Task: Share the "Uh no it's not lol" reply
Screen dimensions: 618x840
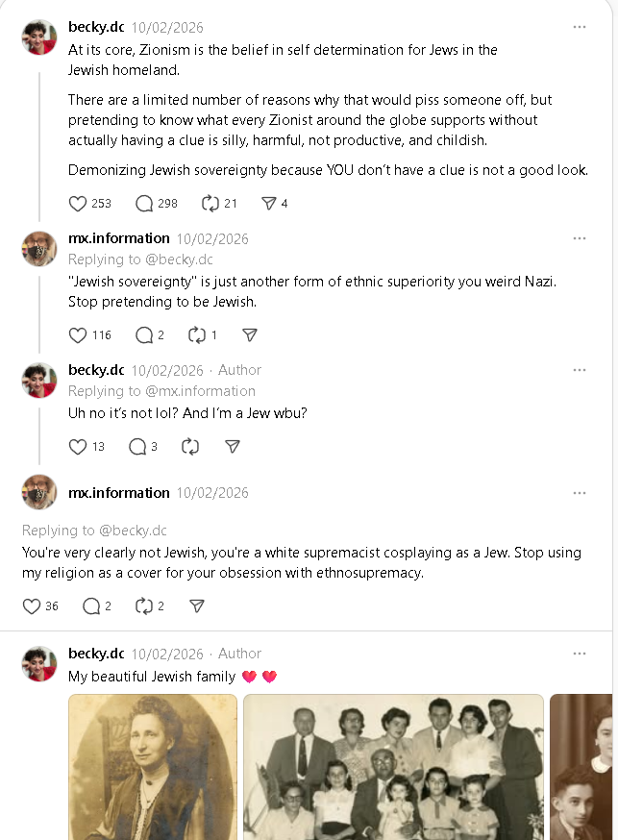Action: pos(232,447)
